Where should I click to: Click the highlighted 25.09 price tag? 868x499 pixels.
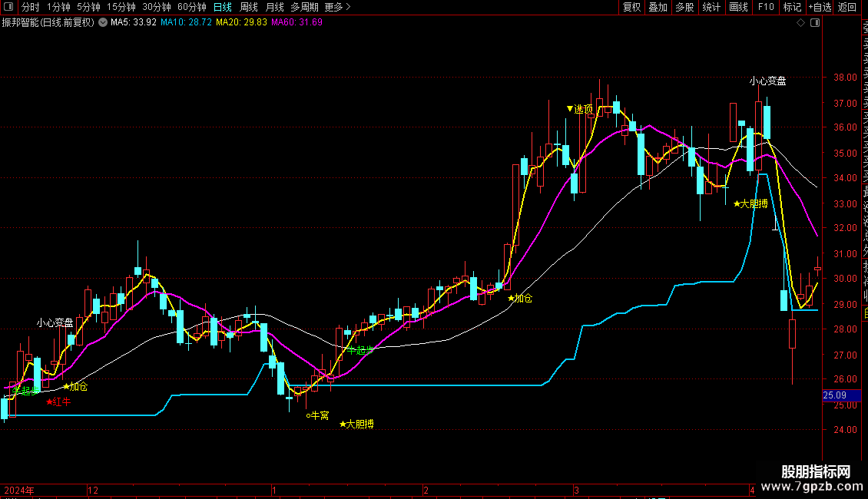point(841,395)
